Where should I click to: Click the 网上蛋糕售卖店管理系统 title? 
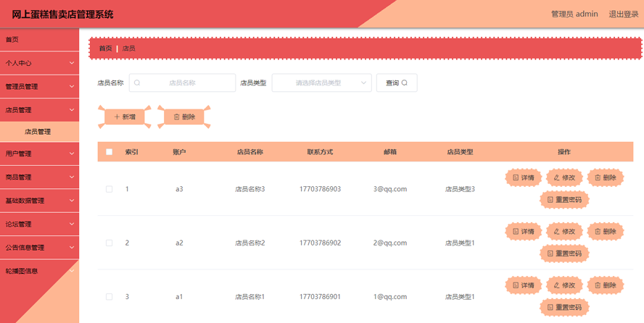click(x=62, y=14)
